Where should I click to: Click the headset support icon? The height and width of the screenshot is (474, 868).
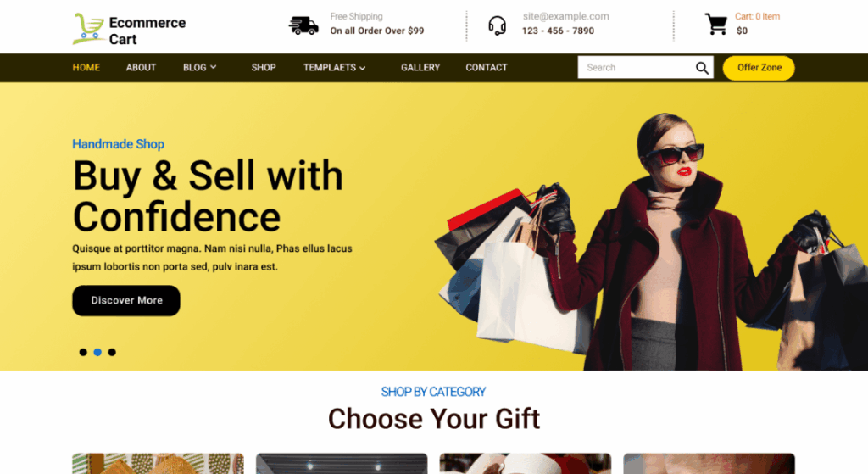[x=497, y=25]
